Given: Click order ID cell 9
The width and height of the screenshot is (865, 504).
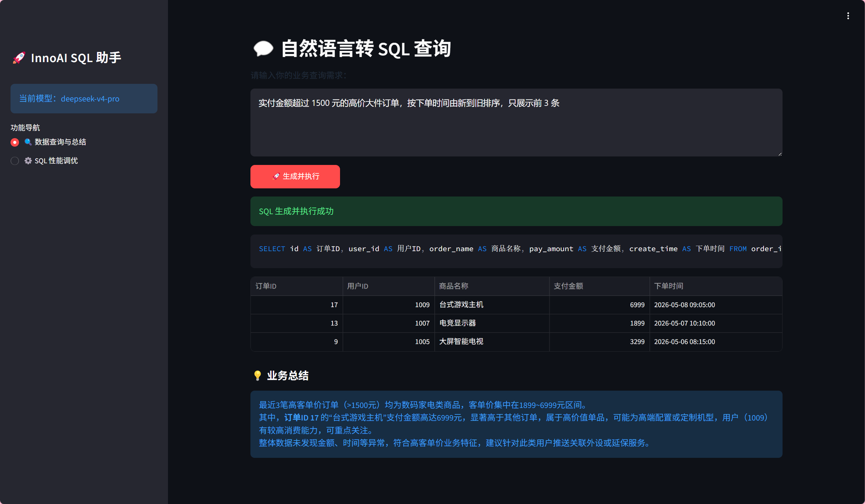Looking at the screenshot, I should pyautogui.click(x=297, y=342).
